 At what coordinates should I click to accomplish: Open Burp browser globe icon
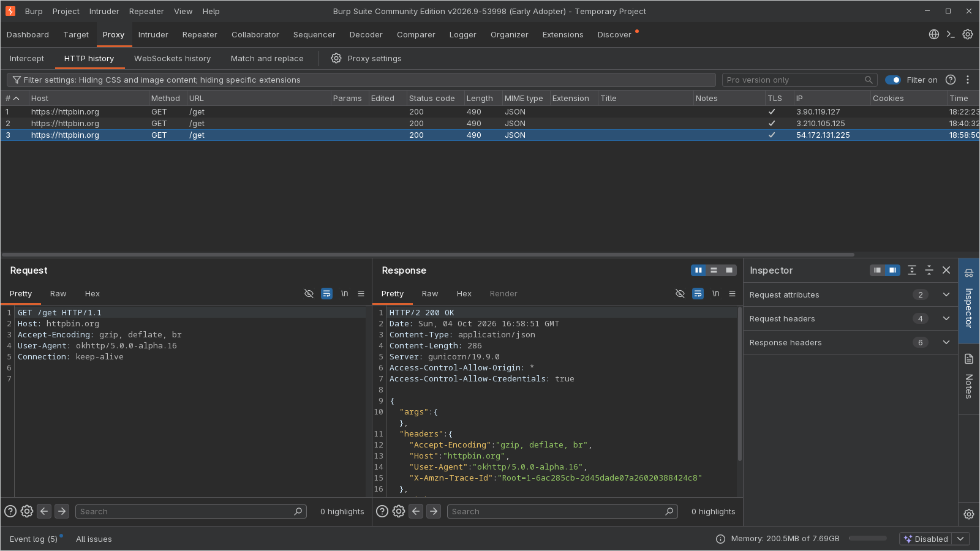933,34
